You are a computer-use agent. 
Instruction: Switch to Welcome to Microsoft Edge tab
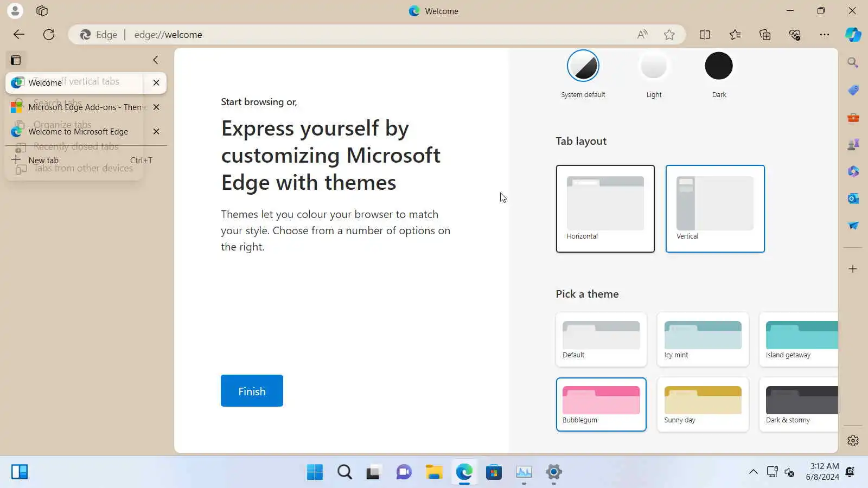click(x=76, y=131)
